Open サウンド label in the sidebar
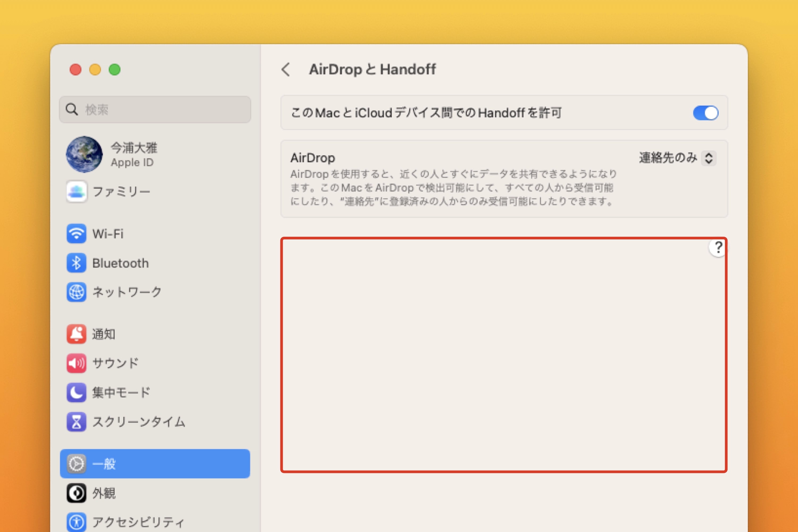Image resolution: width=798 pixels, height=532 pixels. [x=116, y=363]
